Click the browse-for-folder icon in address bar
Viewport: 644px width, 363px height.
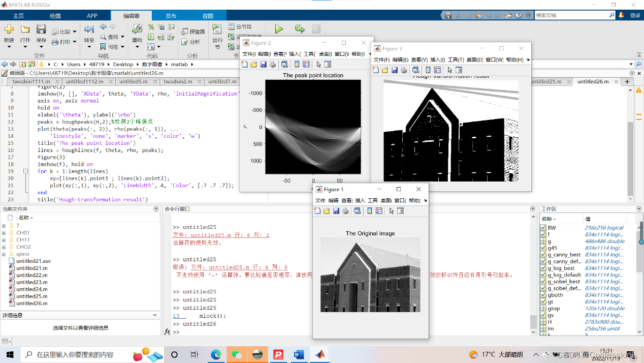point(32,65)
